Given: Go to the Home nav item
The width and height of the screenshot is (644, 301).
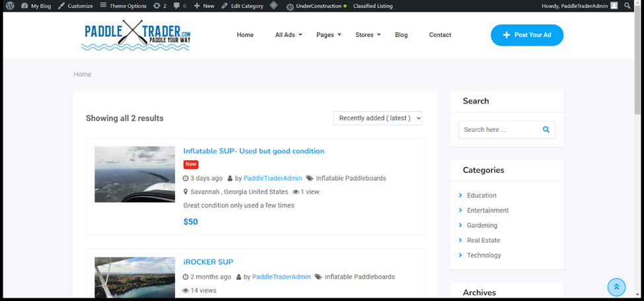Looking at the screenshot, I should pyautogui.click(x=245, y=35).
